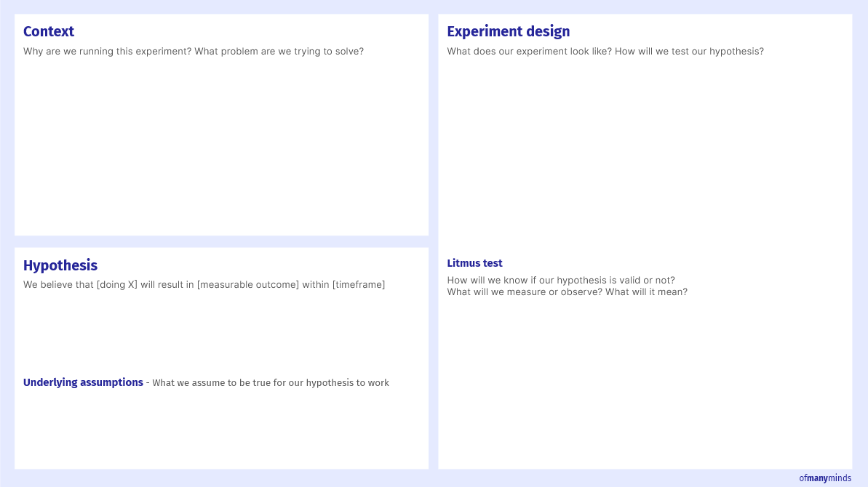Image resolution: width=868 pixels, height=487 pixels.
Task: Click the empty area beneath Underlying assumptions
Action: [x=221, y=429]
